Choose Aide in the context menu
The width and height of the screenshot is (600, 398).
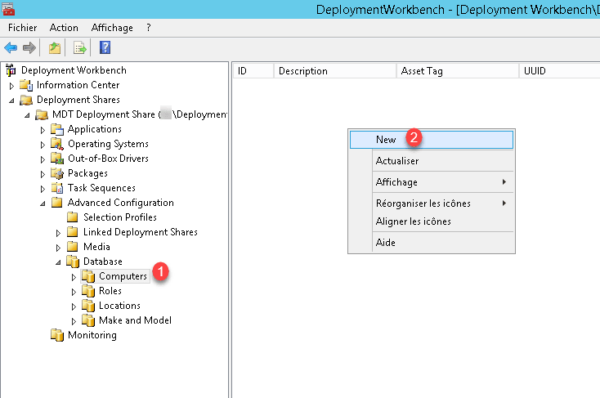[x=431, y=243]
